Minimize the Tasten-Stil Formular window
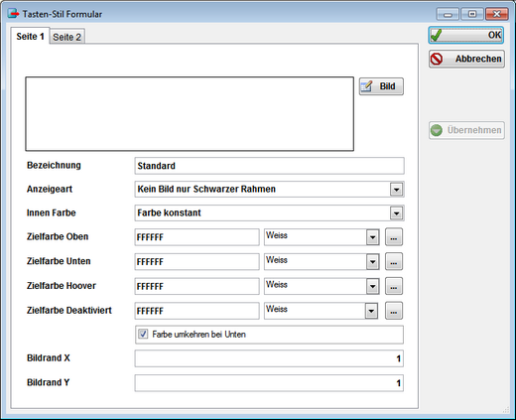 [448, 14]
